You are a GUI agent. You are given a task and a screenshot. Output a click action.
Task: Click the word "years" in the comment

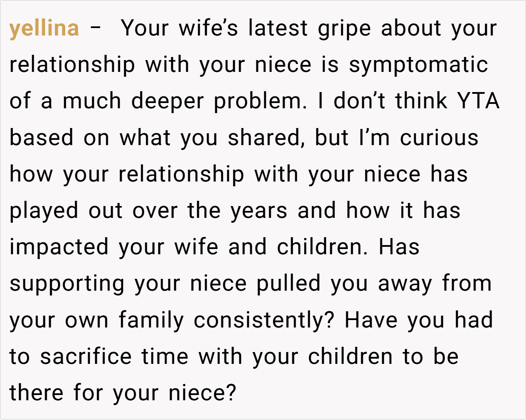259,211
